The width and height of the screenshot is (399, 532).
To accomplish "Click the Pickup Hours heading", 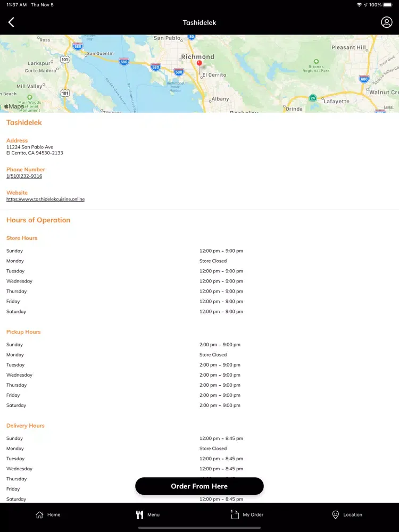I will pos(23,332).
